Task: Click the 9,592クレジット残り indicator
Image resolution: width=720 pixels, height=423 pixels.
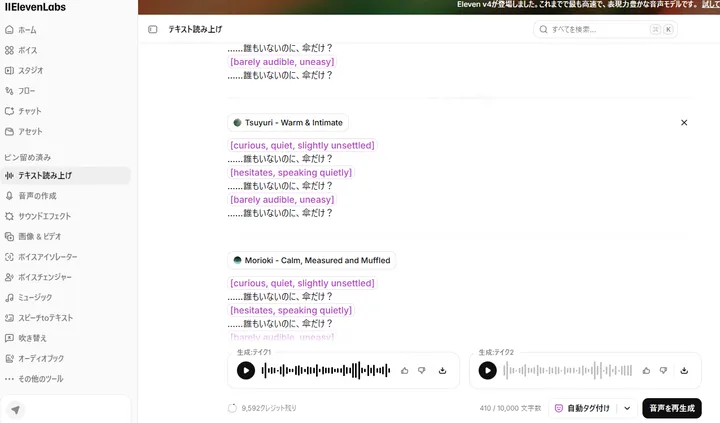Action: click(263, 408)
